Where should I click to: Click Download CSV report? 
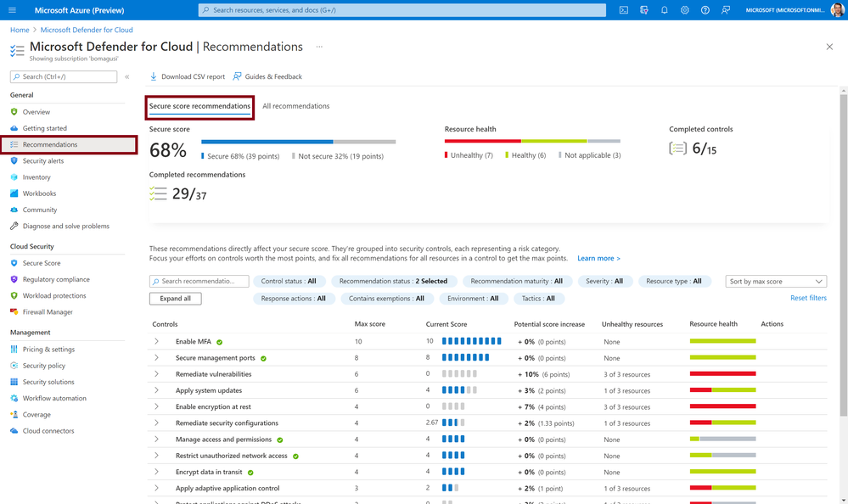(x=187, y=77)
